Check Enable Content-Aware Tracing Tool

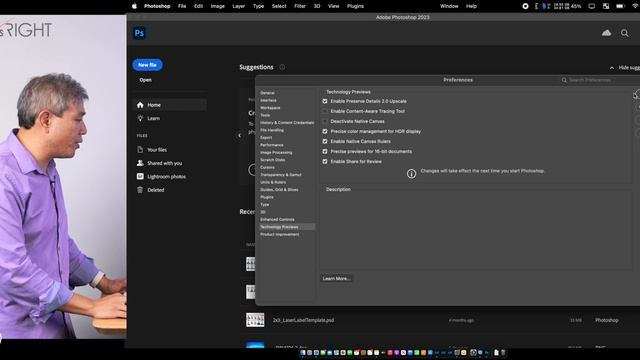point(325,111)
